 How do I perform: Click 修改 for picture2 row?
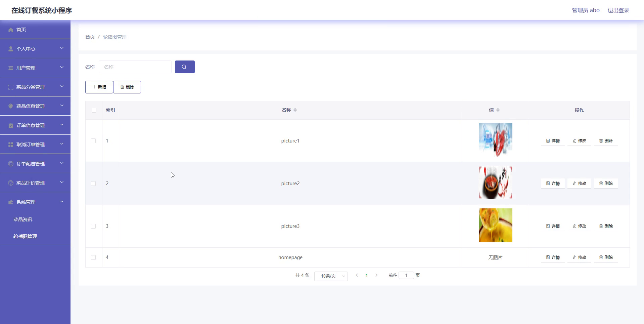pos(579,184)
